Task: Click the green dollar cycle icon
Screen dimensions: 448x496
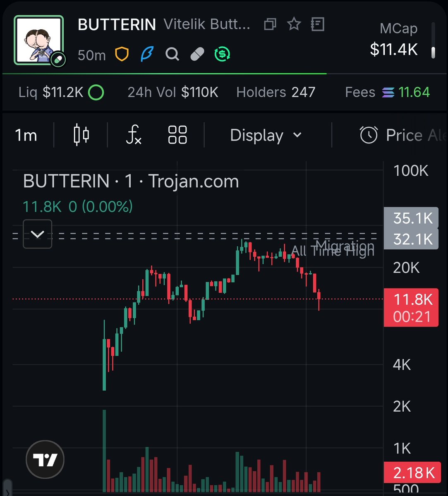Action: pos(223,54)
